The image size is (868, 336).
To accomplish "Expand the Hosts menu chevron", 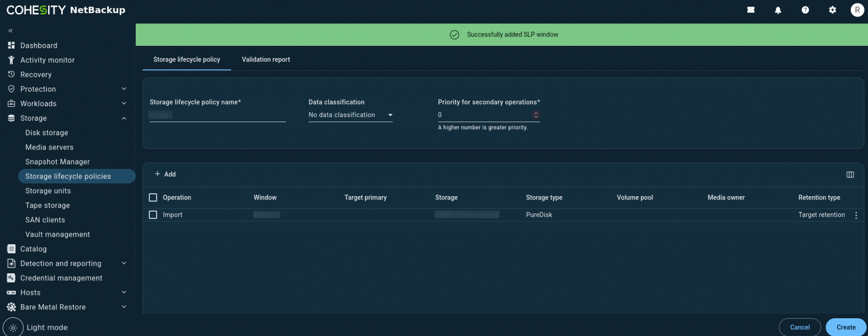I will click(x=124, y=292).
